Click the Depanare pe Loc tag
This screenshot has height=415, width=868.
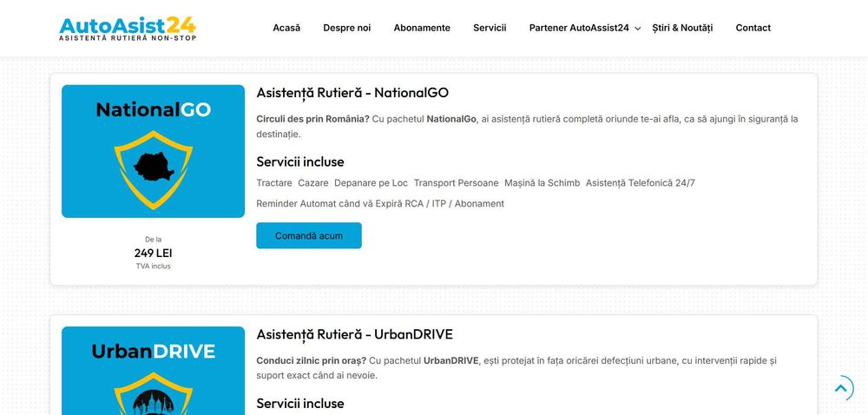(370, 183)
